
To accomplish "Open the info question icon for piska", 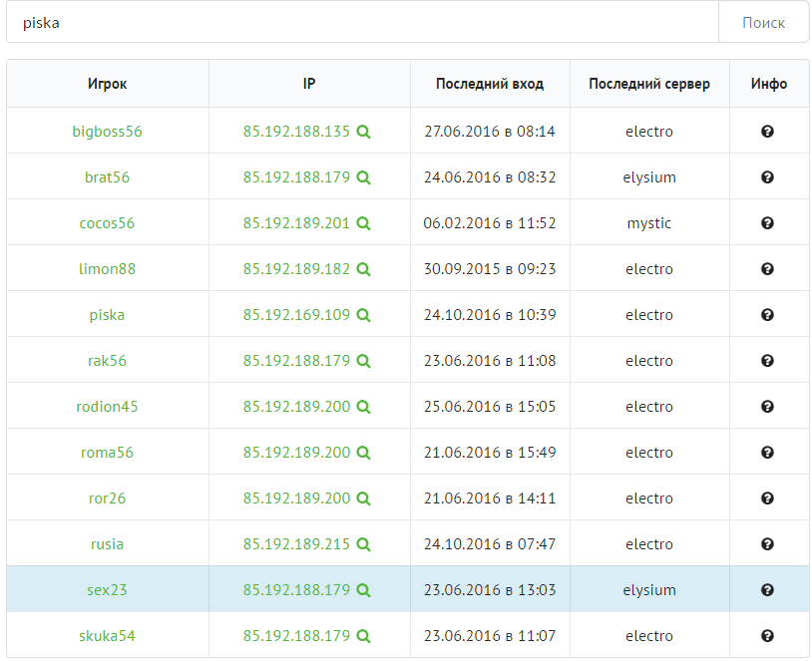I will click(x=767, y=315).
